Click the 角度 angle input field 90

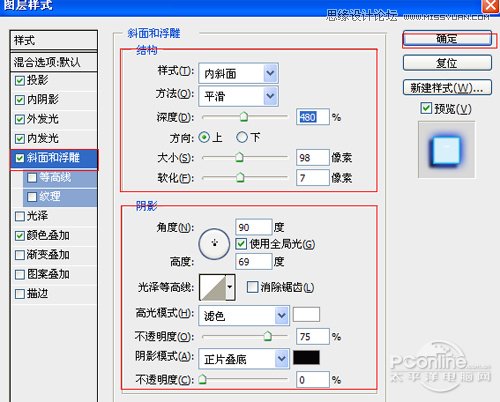click(x=254, y=227)
